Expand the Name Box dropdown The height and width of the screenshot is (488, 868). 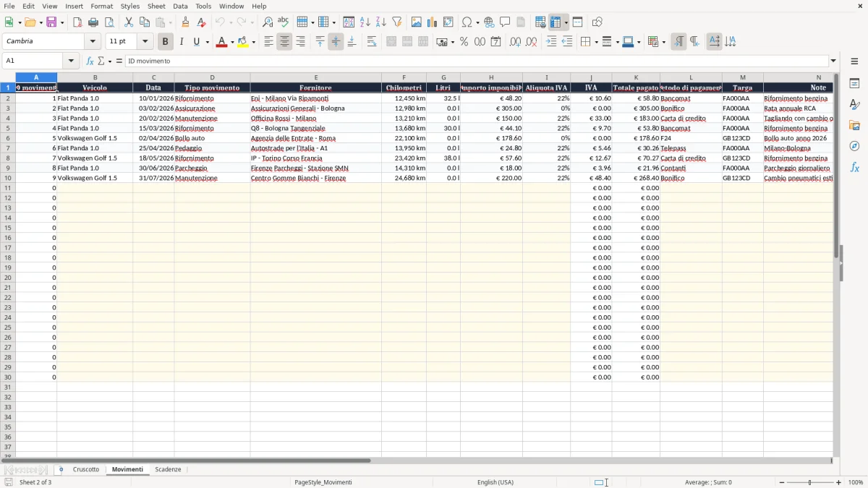click(x=71, y=61)
